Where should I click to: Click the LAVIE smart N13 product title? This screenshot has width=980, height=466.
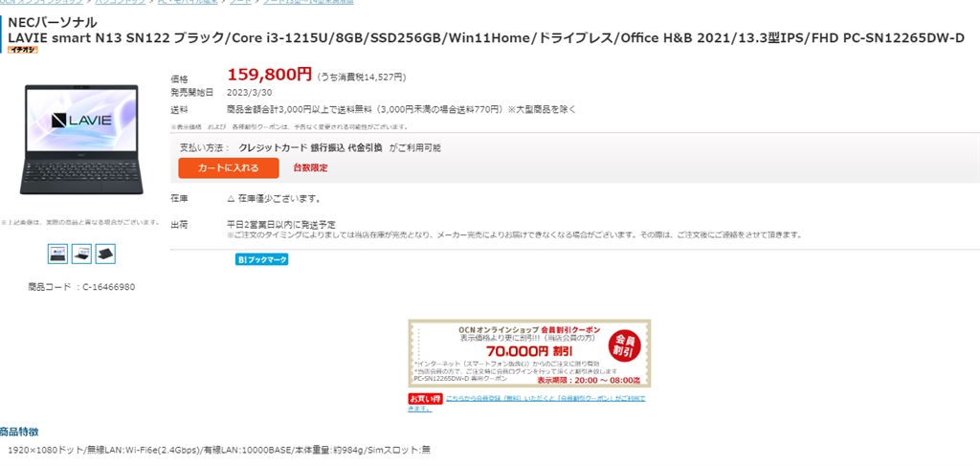point(486,37)
